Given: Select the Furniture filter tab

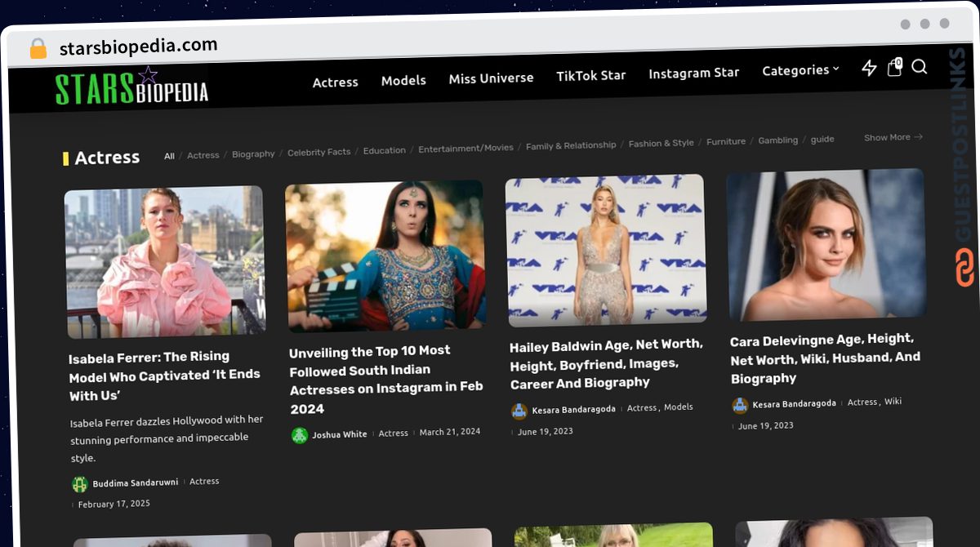Looking at the screenshot, I should 726,141.
